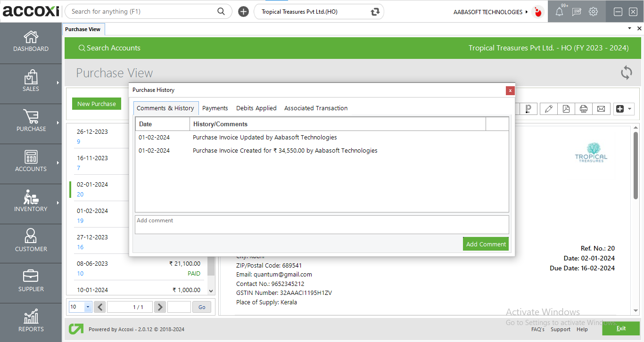Open the Tropical Treasures company switcher
Screen dimensions: 644x342
(319, 12)
